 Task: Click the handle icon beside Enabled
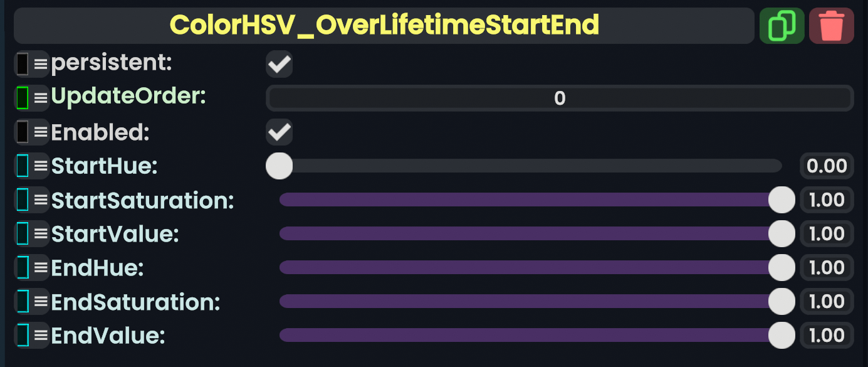coord(23,132)
